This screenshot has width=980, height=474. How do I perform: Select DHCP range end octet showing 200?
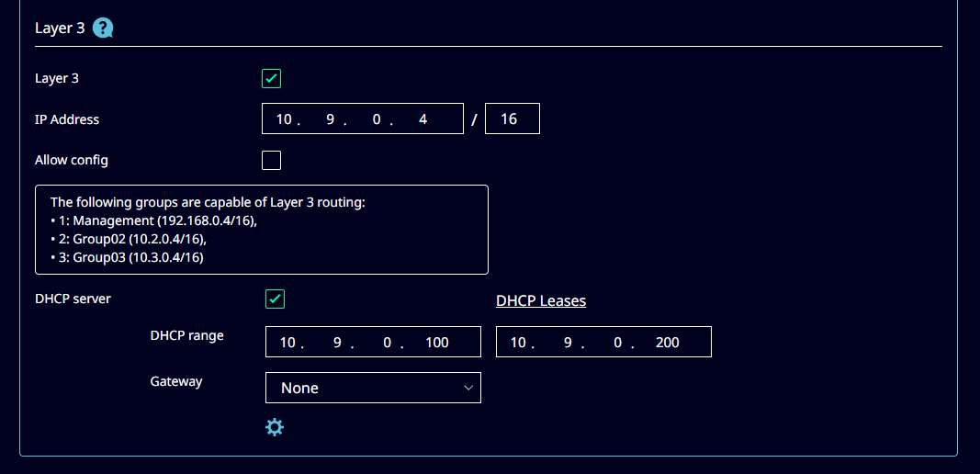pyautogui.click(x=668, y=343)
